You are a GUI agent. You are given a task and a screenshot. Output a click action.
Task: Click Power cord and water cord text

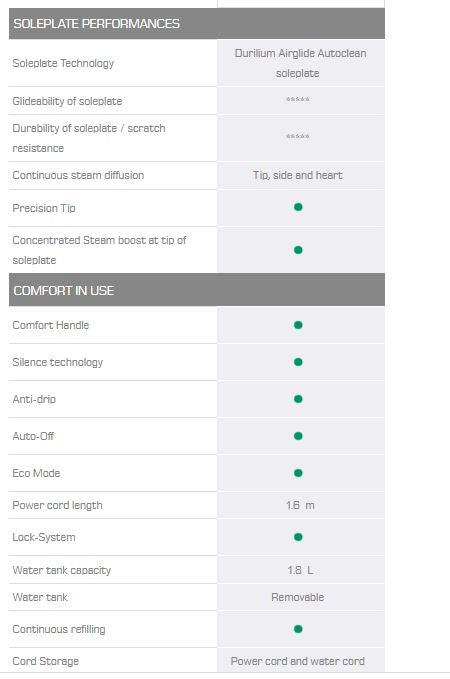point(298,661)
